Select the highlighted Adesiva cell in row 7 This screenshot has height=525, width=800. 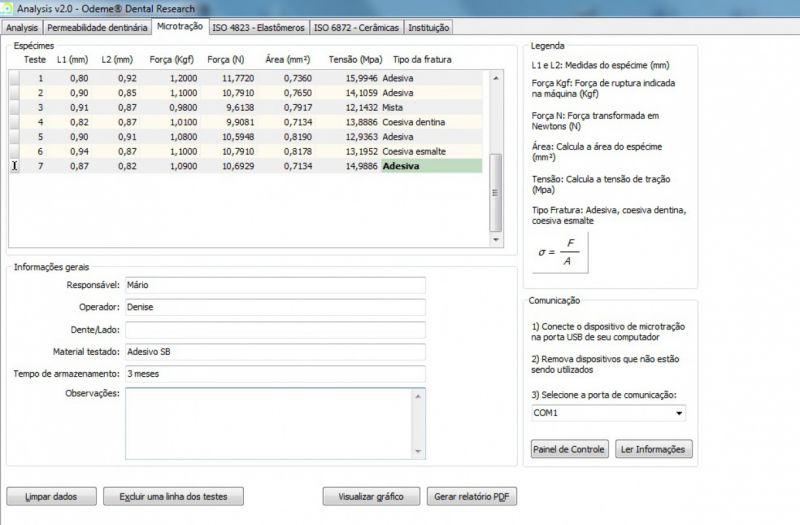coord(430,166)
